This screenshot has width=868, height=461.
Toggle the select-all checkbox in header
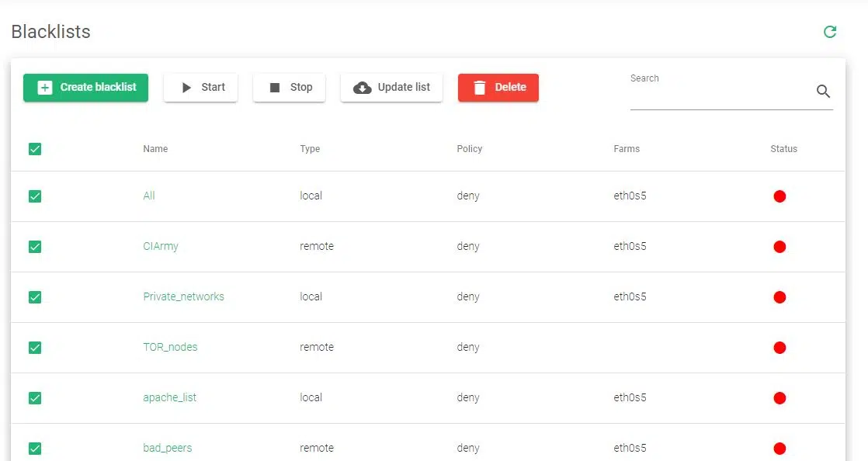(x=35, y=149)
